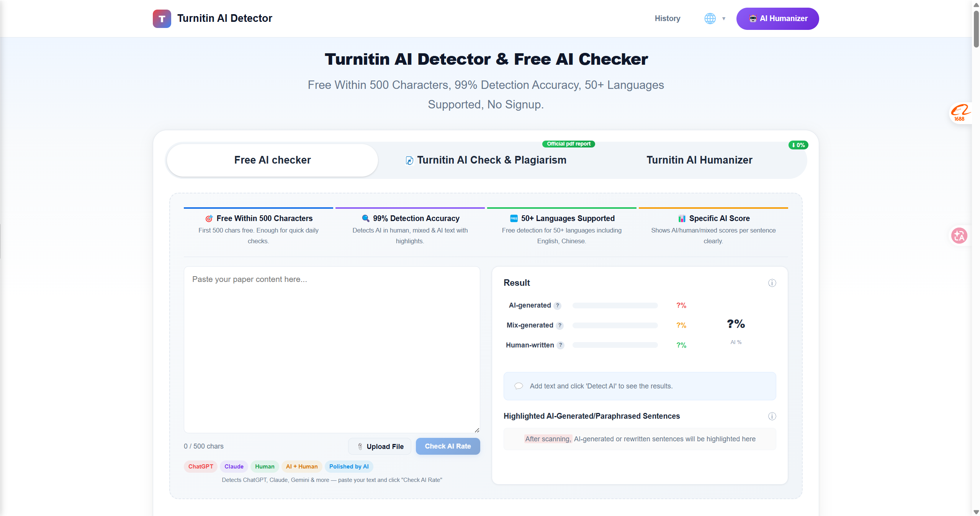Click the mask icon in AI Humanizer button
Image resolution: width=980 pixels, height=516 pixels.
[x=753, y=19]
